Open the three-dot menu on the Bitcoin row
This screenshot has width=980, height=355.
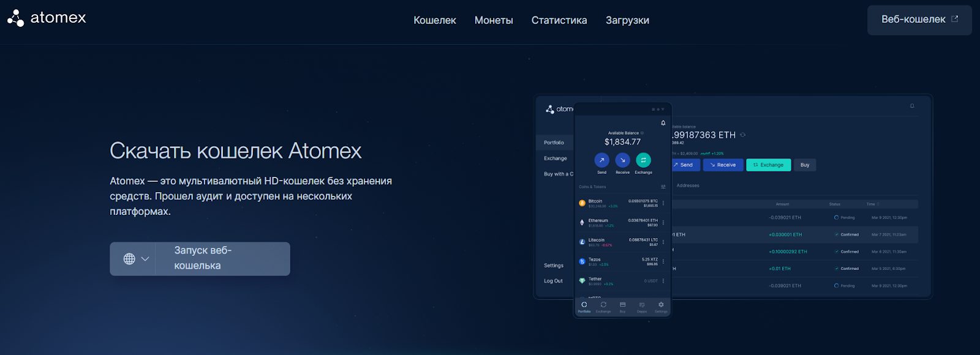[x=663, y=203]
